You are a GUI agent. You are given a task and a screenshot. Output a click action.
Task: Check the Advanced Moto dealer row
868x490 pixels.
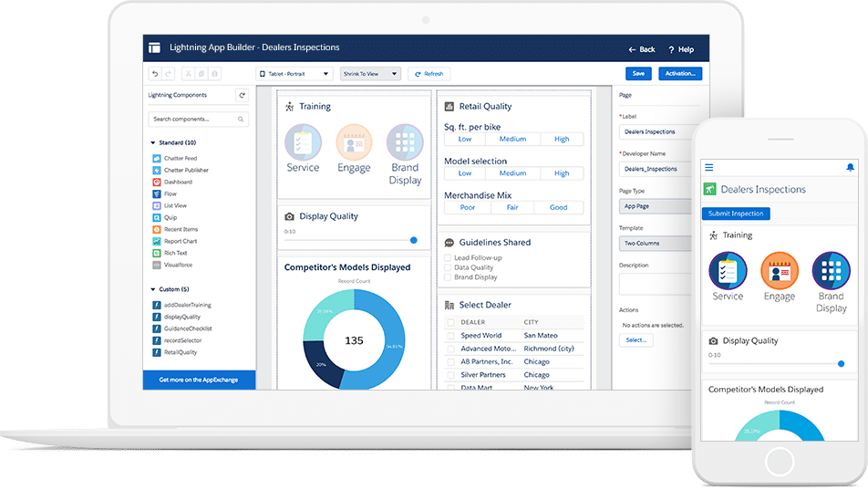tap(450, 349)
